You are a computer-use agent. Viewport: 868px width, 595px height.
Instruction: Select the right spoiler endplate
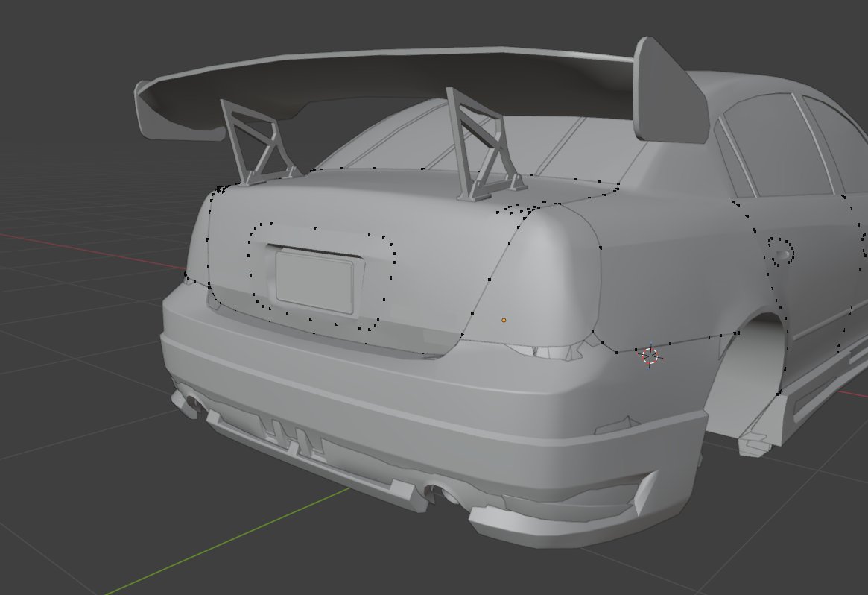point(671,90)
